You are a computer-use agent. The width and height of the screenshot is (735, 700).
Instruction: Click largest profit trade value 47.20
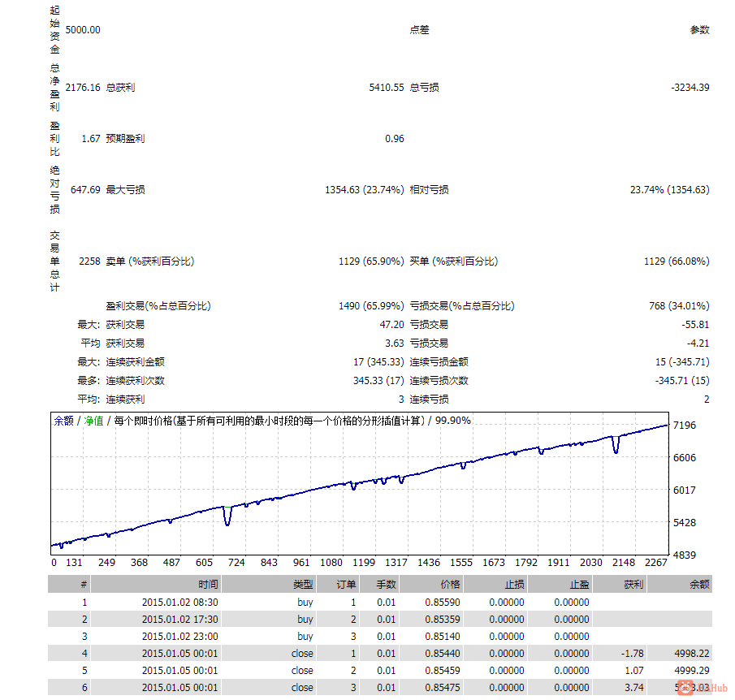click(x=391, y=325)
